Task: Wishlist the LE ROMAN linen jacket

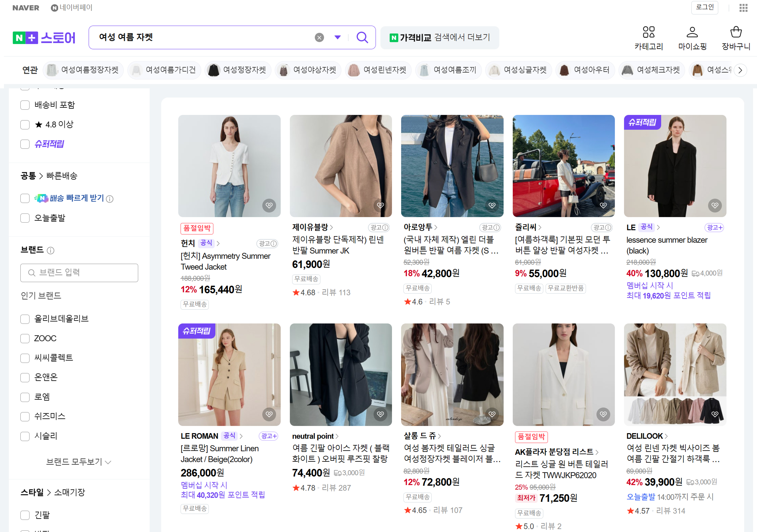Action: point(269,414)
